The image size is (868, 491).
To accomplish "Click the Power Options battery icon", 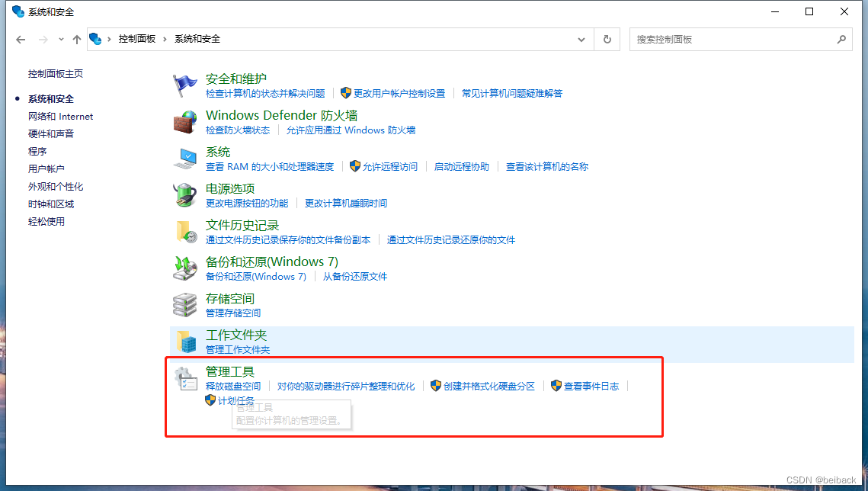I will [x=185, y=195].
